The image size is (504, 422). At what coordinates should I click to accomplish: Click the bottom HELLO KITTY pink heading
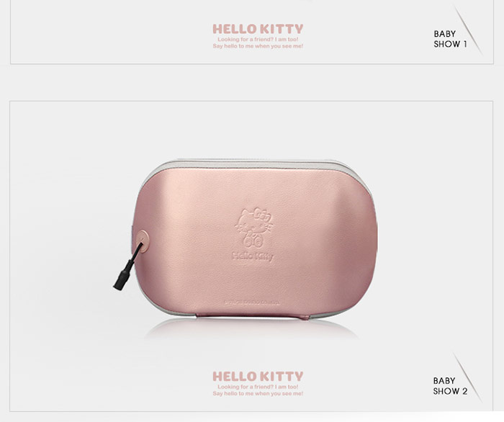258,377
